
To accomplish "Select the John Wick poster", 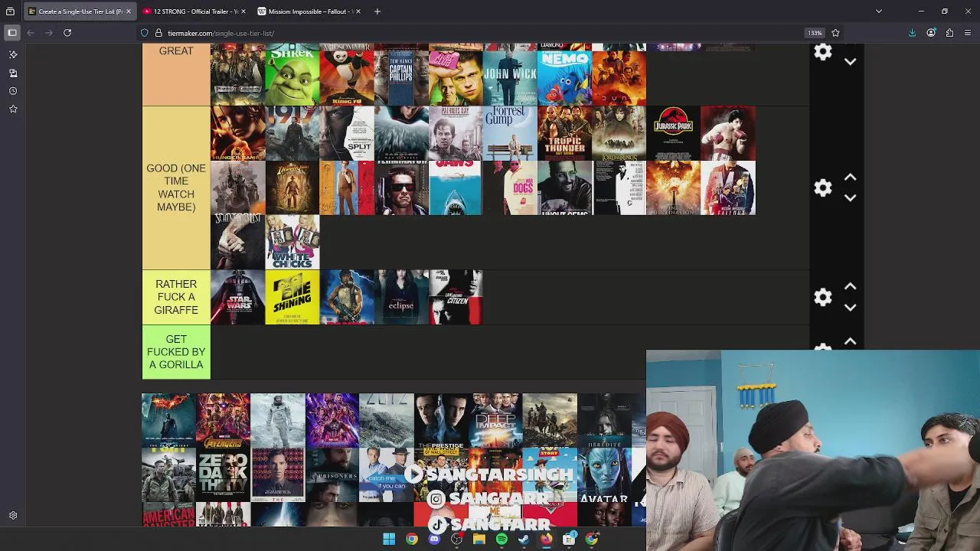I will (x=511, y=75).
